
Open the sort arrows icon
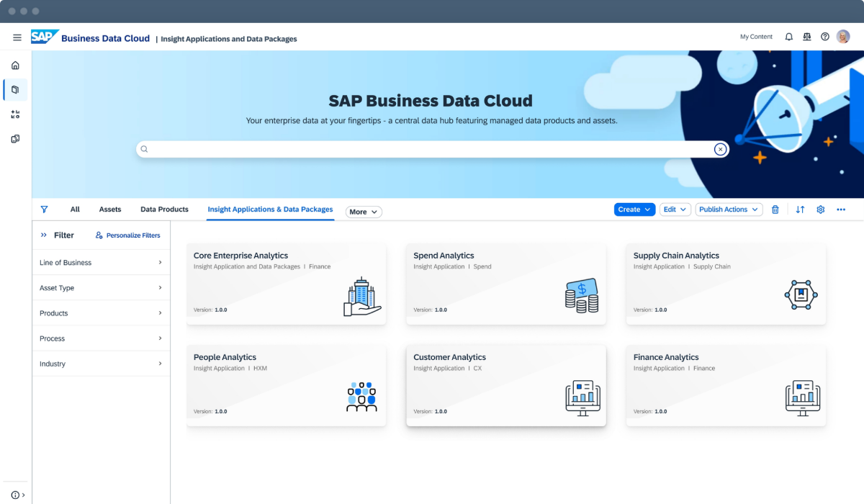pyautogui.click(x=800, y=210)
